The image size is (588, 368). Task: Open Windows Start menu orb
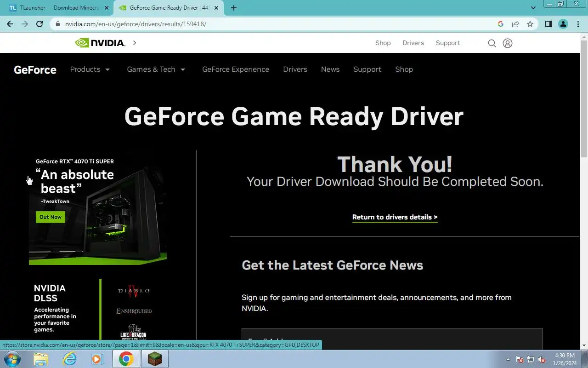(x=12, y=359)
